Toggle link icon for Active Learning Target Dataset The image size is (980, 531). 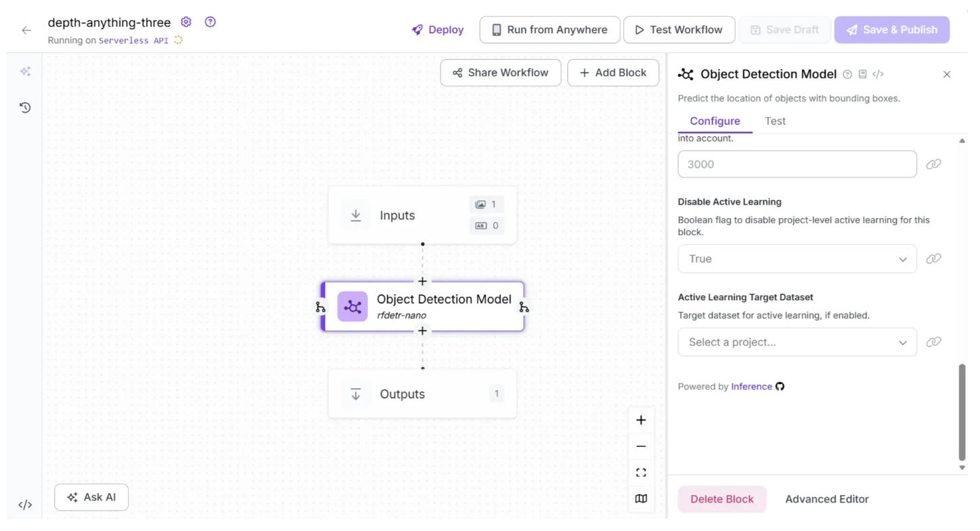[x=933, y=342]
